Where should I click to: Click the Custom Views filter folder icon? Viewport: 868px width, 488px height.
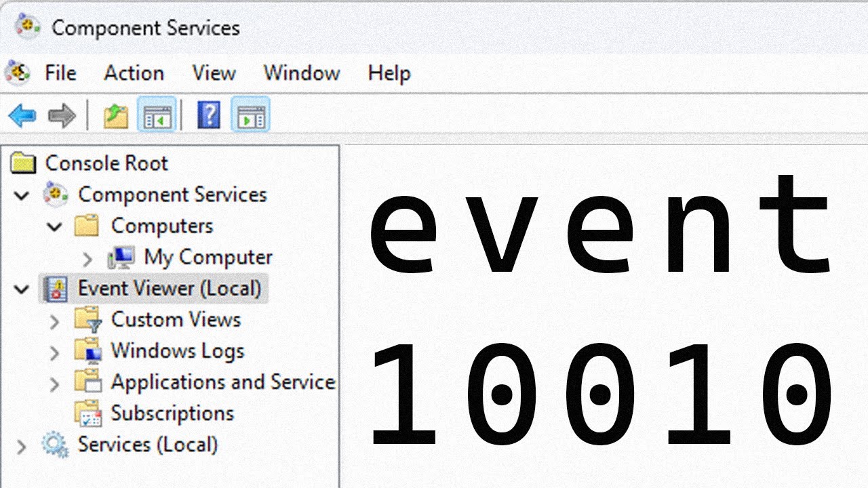[88, 319]
